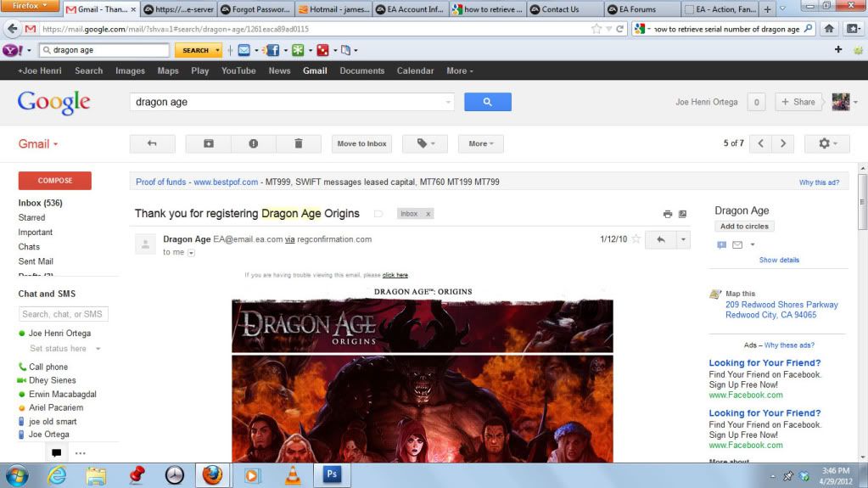Archive this email with the archive icon

tap(209, 143)
